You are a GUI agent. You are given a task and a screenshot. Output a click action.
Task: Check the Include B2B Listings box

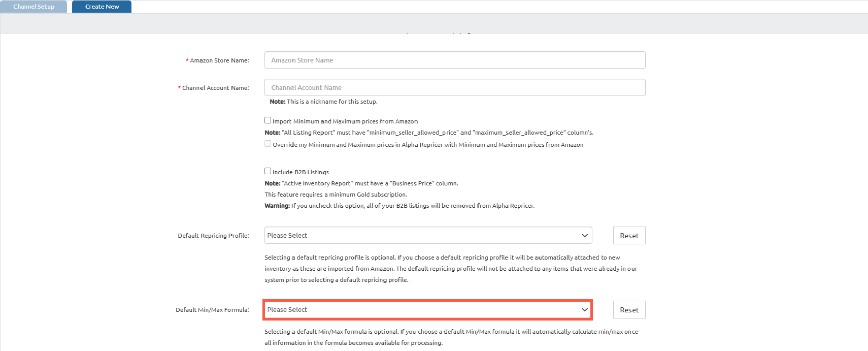tap(268, 171)
